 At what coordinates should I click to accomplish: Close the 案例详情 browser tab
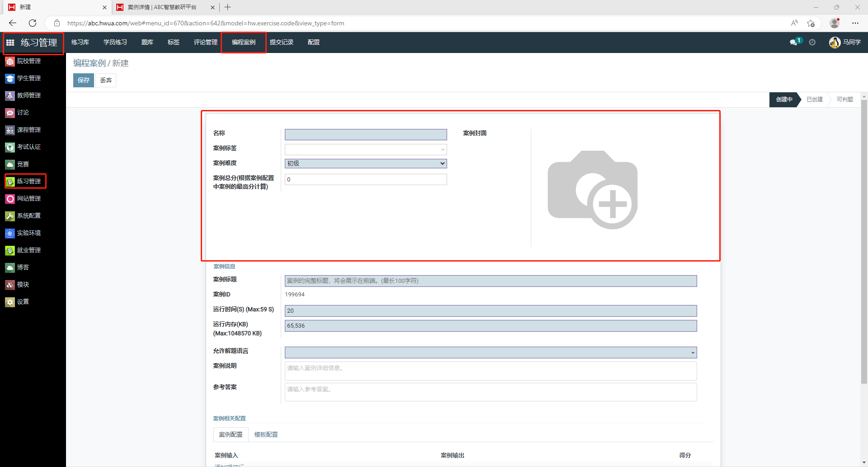pos(212,7)
